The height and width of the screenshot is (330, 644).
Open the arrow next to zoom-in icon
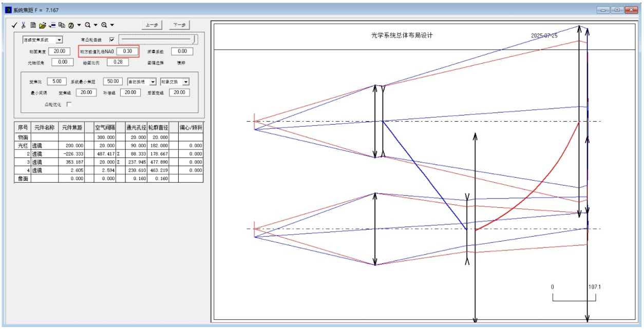[112, 25]
